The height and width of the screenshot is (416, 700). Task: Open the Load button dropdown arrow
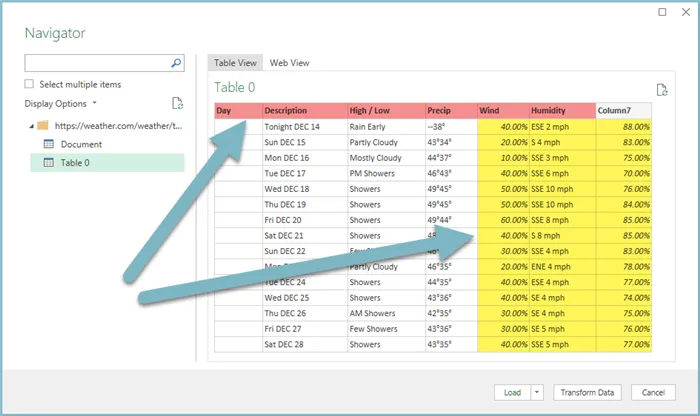click(538, 393)
